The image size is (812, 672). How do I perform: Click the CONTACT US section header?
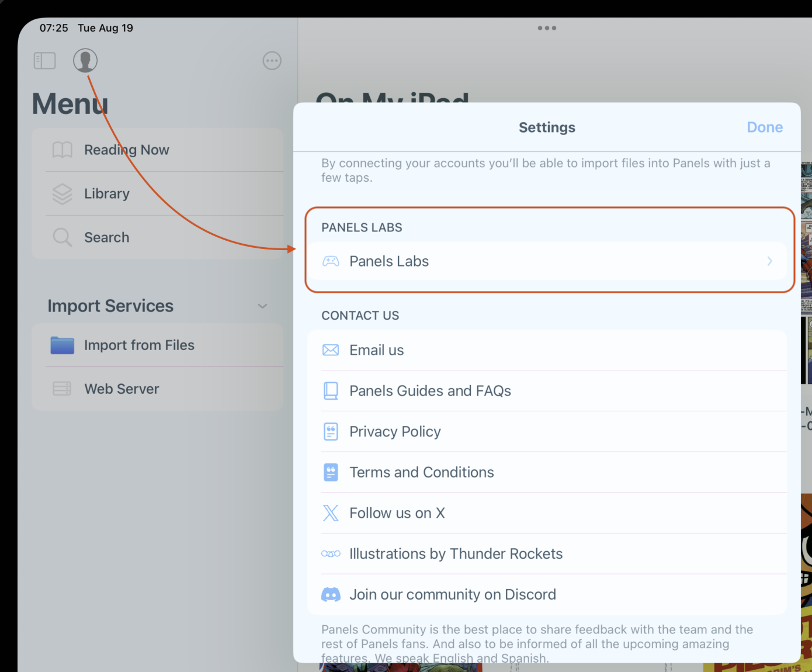click(360, 316)
